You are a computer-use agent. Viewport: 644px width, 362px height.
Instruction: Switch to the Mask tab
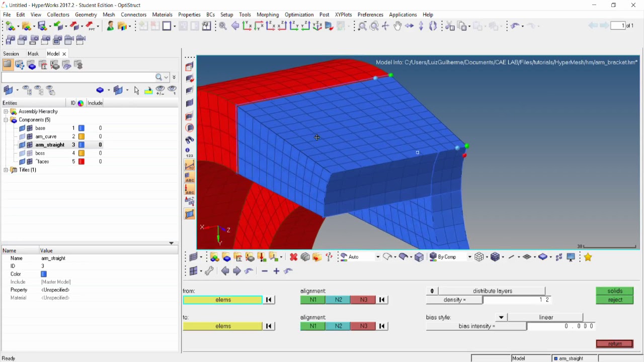pyautogui.click(x=33, y=54)
